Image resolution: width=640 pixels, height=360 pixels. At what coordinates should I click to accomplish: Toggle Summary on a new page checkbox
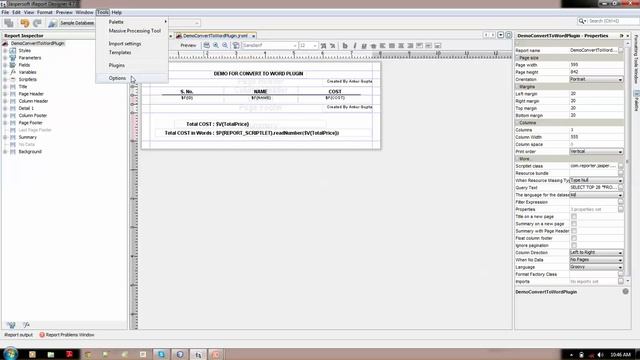pos(574,224)
